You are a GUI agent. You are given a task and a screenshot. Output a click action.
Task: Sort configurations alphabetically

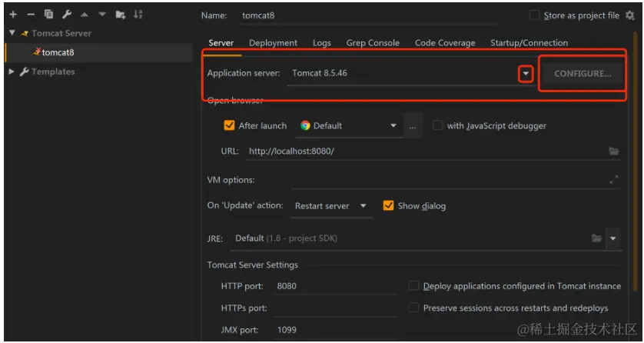pyautogui.click(x=138, y=15)
